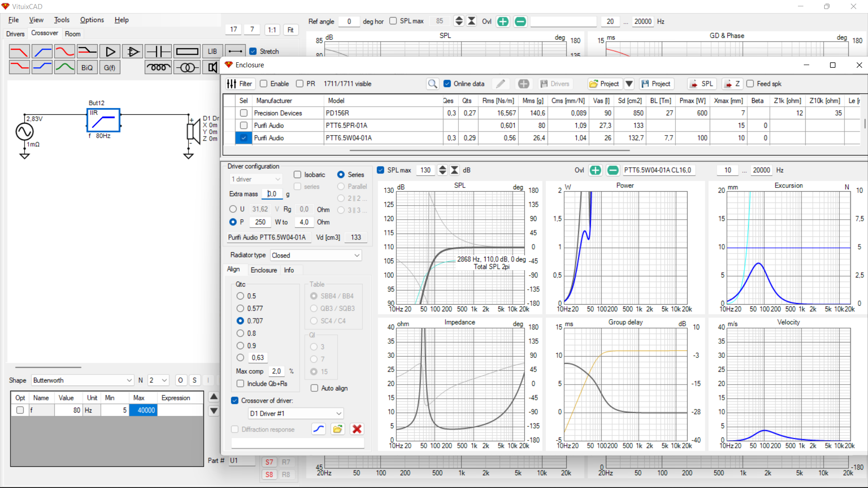The image size is (868, 488).
Task: Insert a capacitor component
Action: (x=158, y=52)
